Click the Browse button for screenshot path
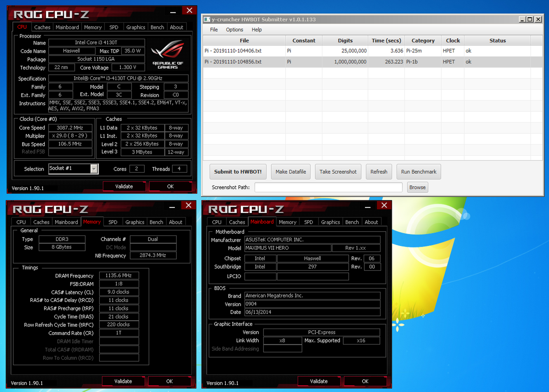This screenshot has width=549, height=392. [418, 187]
